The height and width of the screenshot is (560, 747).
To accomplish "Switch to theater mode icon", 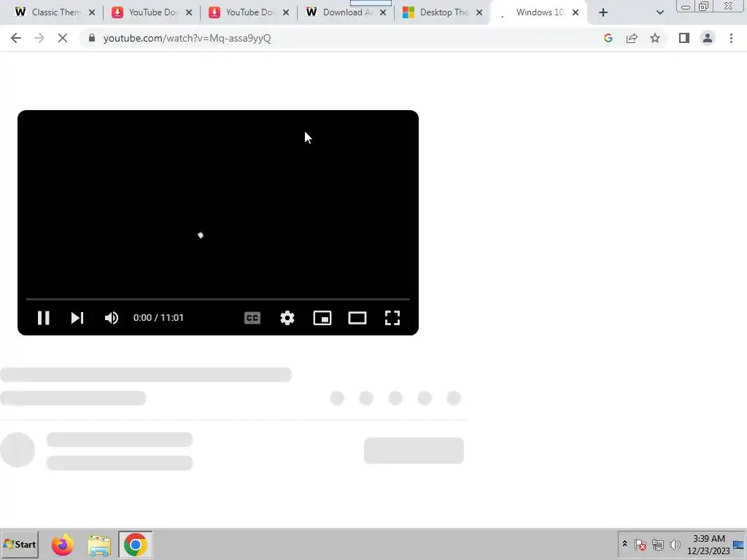I will click(x=357, y=318).
